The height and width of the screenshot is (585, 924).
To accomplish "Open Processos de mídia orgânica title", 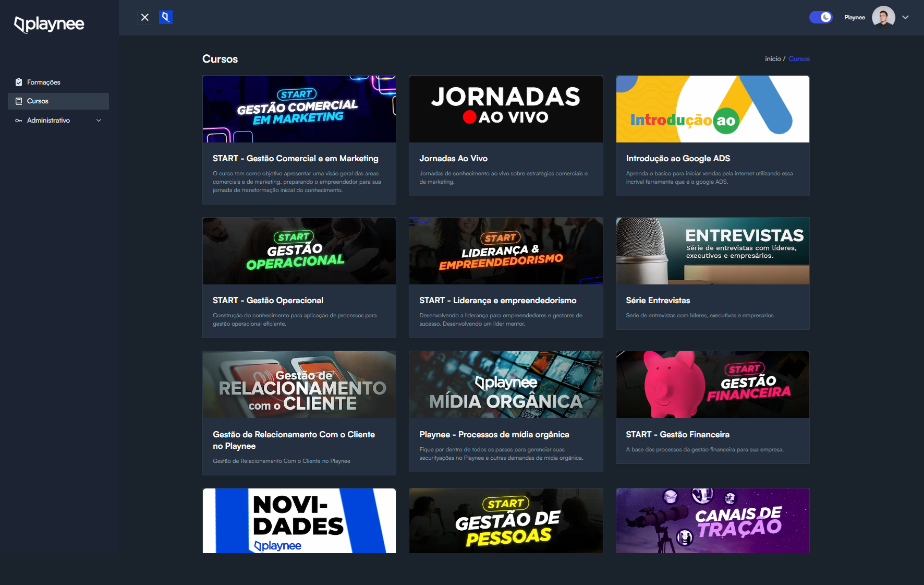I will [494, 435].
